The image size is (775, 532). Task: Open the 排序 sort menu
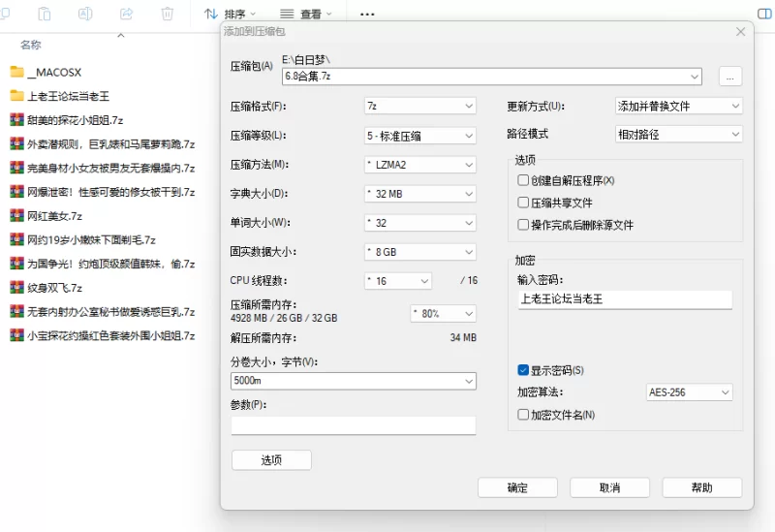coord(231,15)
